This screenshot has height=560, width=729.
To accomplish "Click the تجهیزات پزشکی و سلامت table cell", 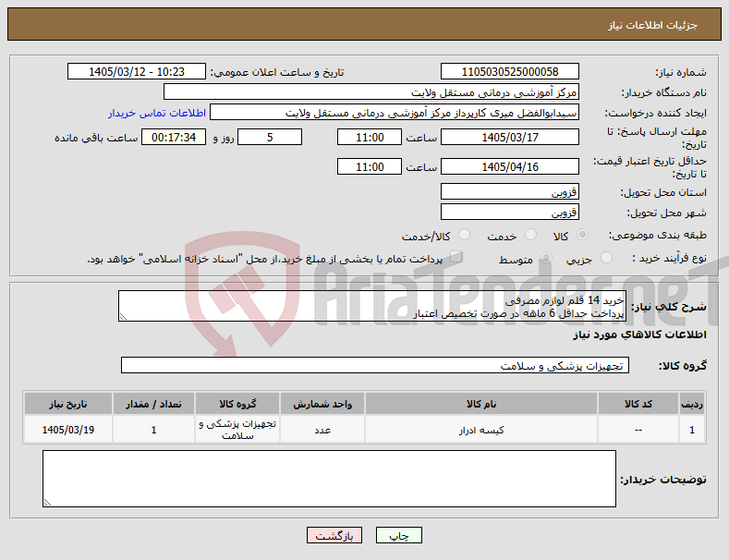I will [x=237, y=430].
